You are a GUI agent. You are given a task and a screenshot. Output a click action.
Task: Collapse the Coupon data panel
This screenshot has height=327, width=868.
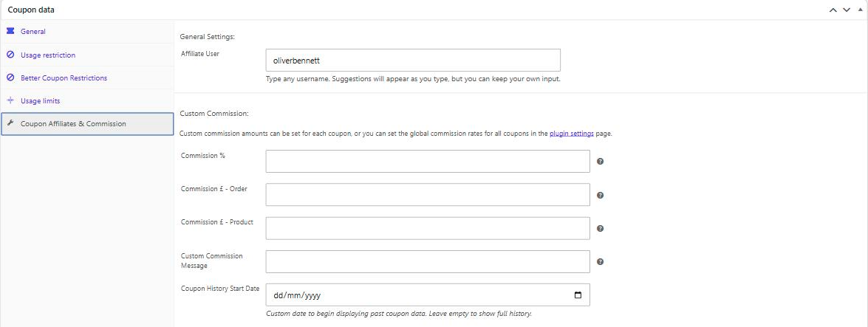pyautogui.click(x=861, y=10)
